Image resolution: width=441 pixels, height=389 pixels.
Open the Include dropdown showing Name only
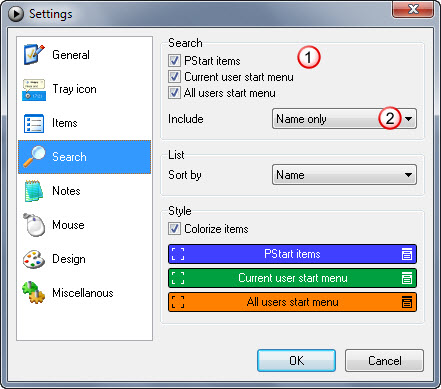(x=344, y=119)
